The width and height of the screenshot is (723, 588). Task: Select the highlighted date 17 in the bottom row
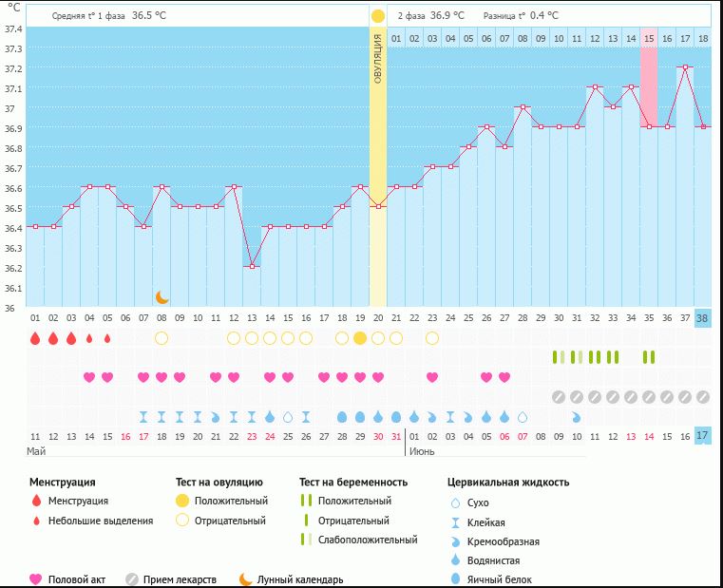pos(702,436)
